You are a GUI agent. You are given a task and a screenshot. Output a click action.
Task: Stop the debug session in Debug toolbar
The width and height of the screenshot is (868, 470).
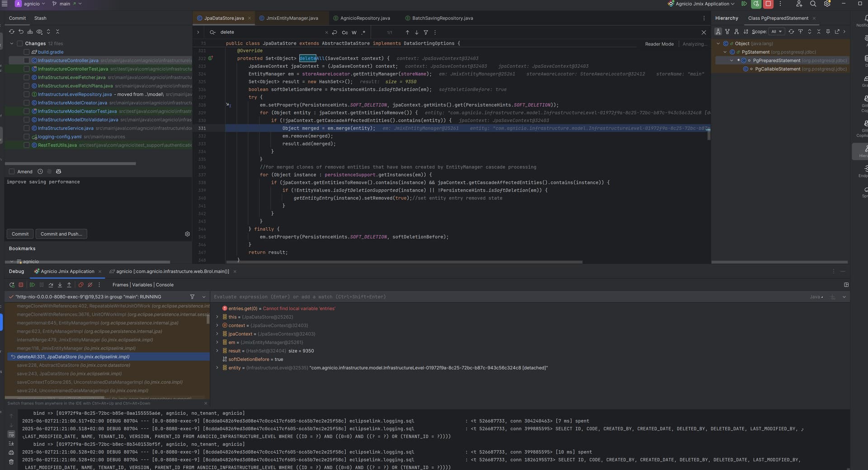[21, 285]
